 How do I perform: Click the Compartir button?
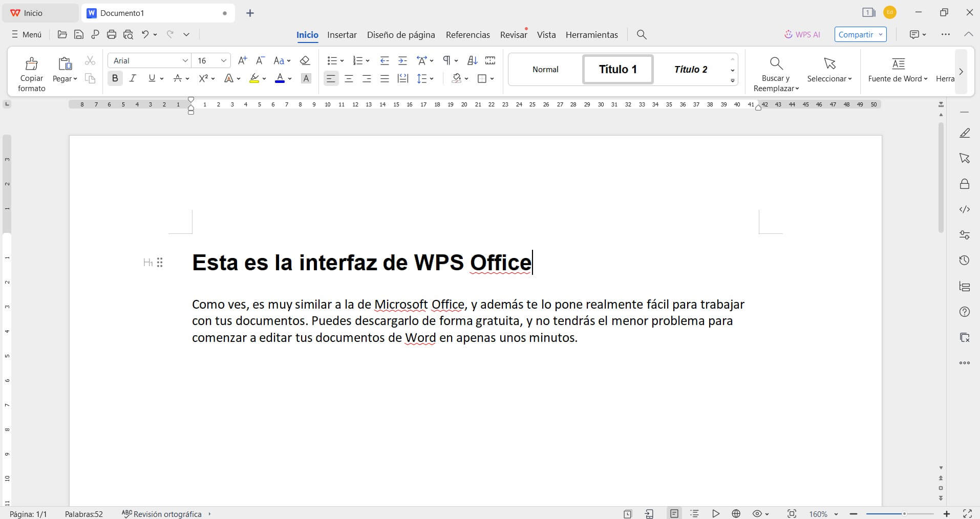[x=860, y=35]
